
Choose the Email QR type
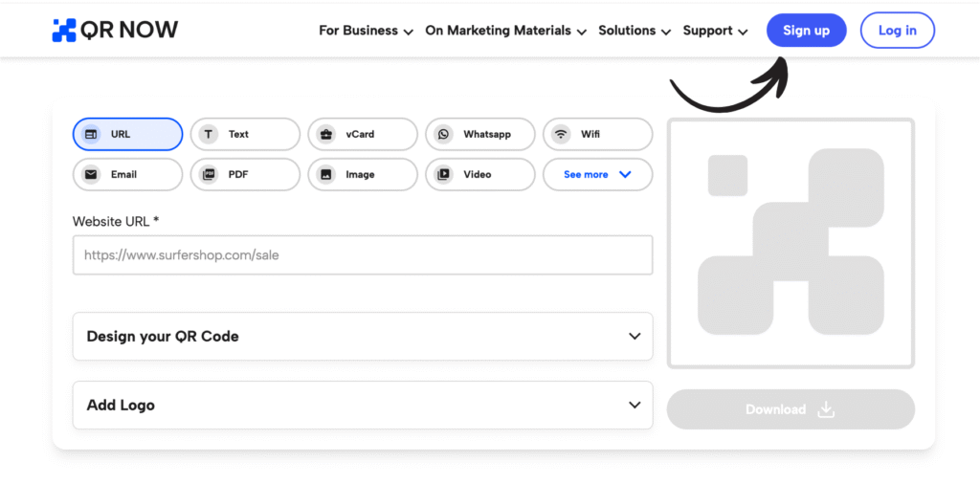pos(127,174)
